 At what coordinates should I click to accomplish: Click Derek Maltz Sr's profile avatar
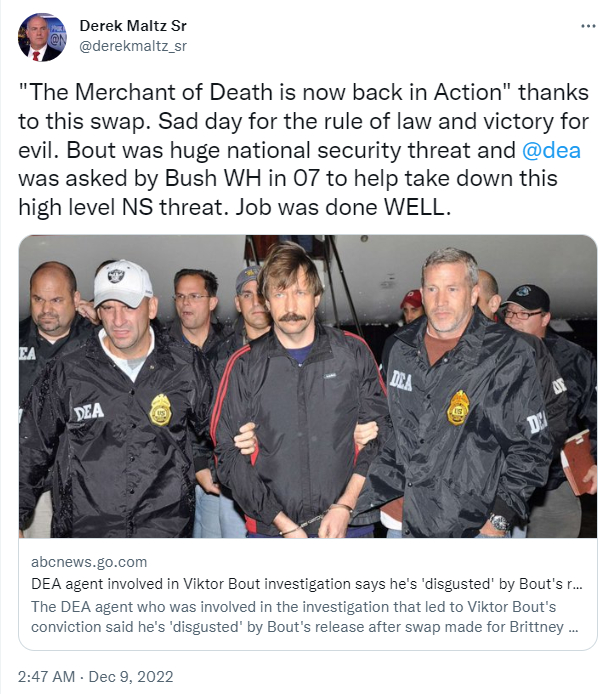click(40, 38)
